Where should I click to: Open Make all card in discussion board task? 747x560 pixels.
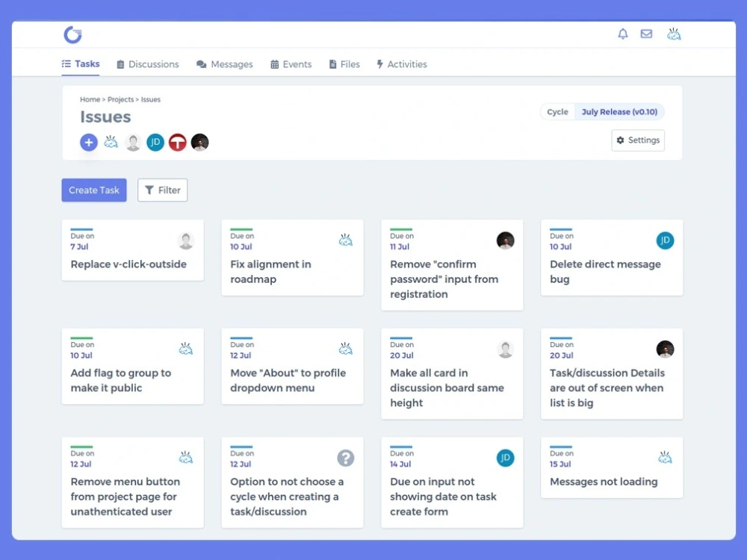click(447, 388)
